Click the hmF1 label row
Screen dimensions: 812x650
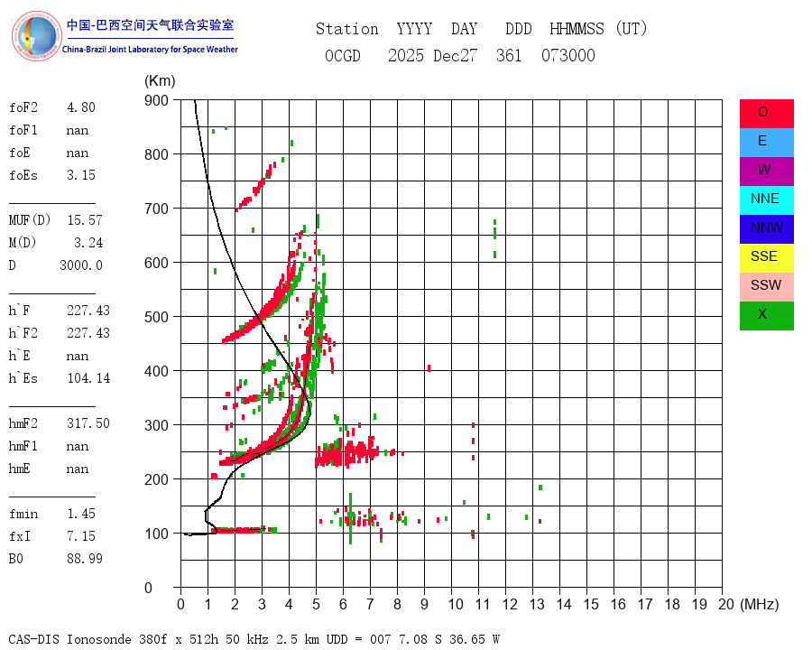49,446
